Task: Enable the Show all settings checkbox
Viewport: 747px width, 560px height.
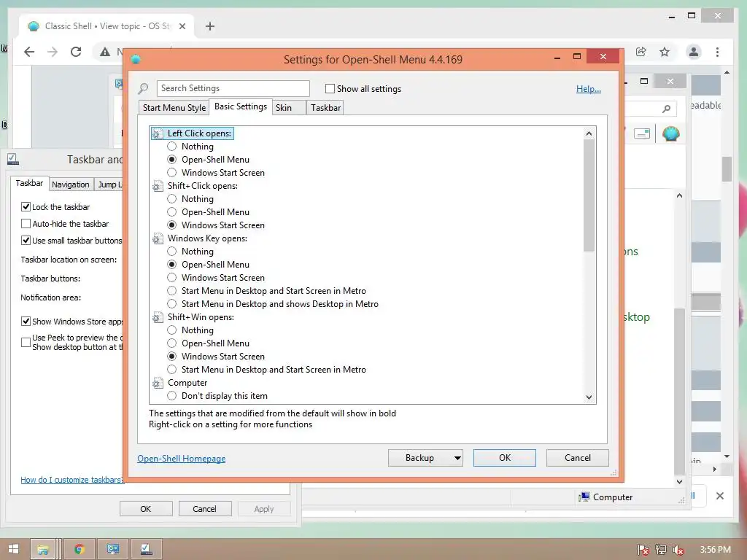Action: [330, 88]
